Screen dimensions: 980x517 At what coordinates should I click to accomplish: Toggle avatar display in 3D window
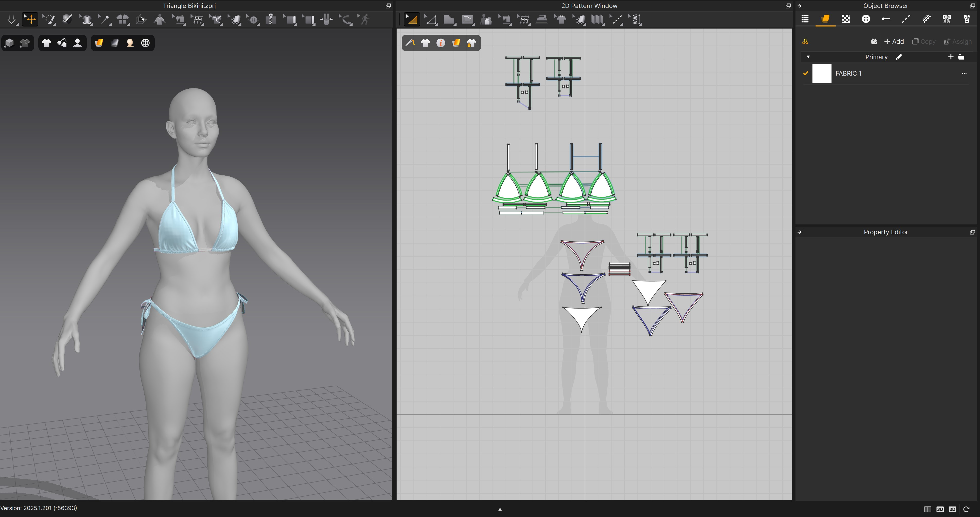tap(77, 43)
